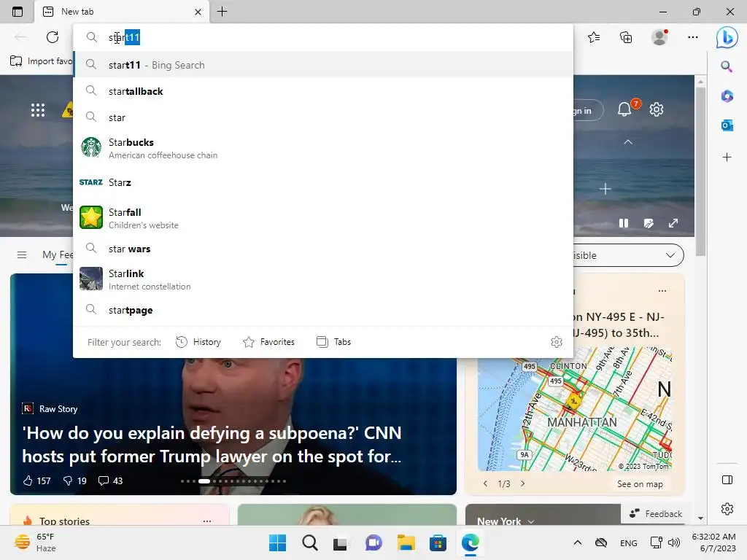Open sidebar Search magnifier icon
747x560 pixels.
pyautogui.click(x=727, y=66)
